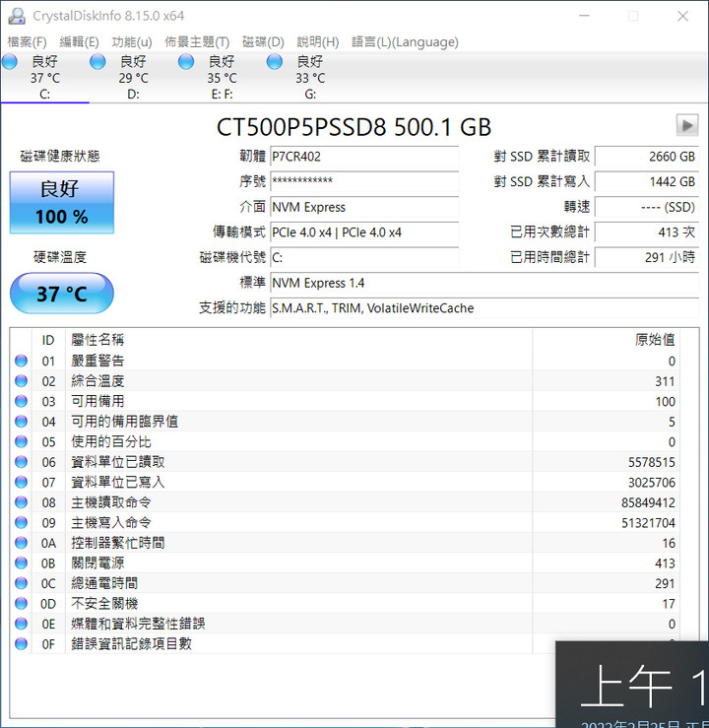Click total host writes value 1442 GB
The height and width of the screenshot is (728, 709).
pyautogui.click(x=647, y=181)
